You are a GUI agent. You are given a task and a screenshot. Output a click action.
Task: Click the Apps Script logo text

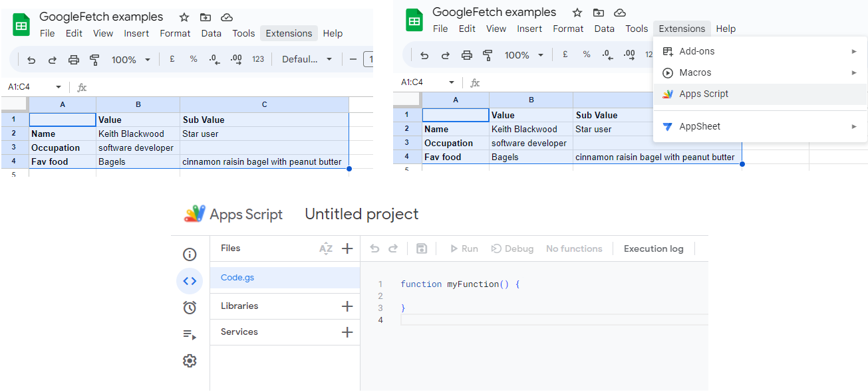point(246,214)
